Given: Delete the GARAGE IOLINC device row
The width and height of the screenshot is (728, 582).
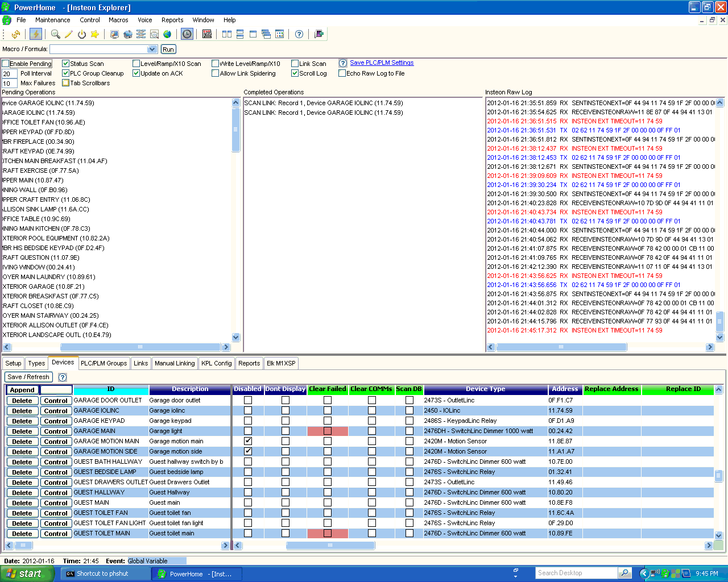Looking at the screenshot, I should pyautogui.click(x=22, y=411).
